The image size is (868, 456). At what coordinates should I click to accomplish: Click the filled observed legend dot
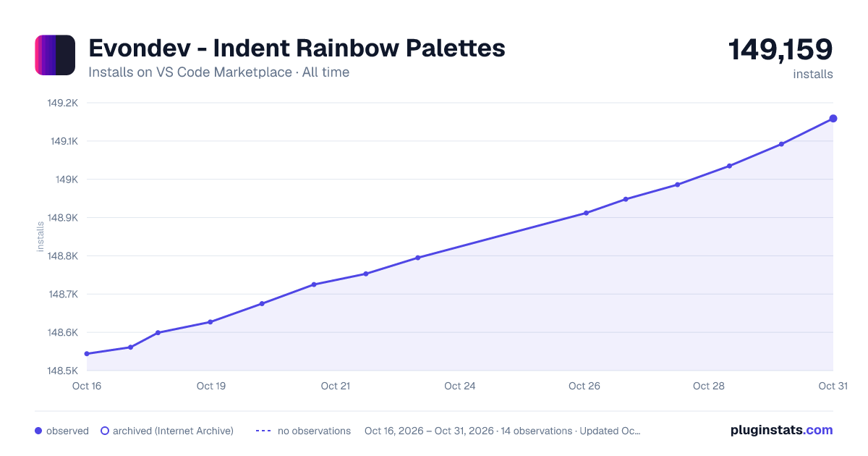click(x=38, y=431)
